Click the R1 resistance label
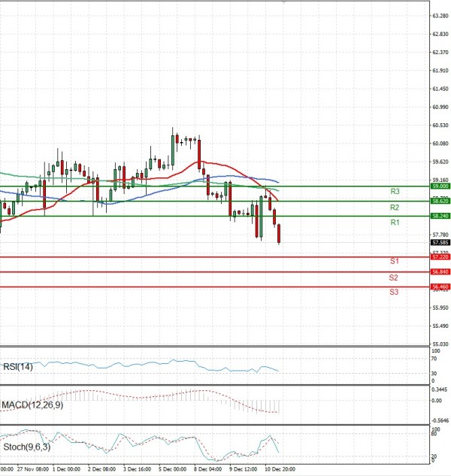Screen dimensions: 451x476 coord(394,223)
